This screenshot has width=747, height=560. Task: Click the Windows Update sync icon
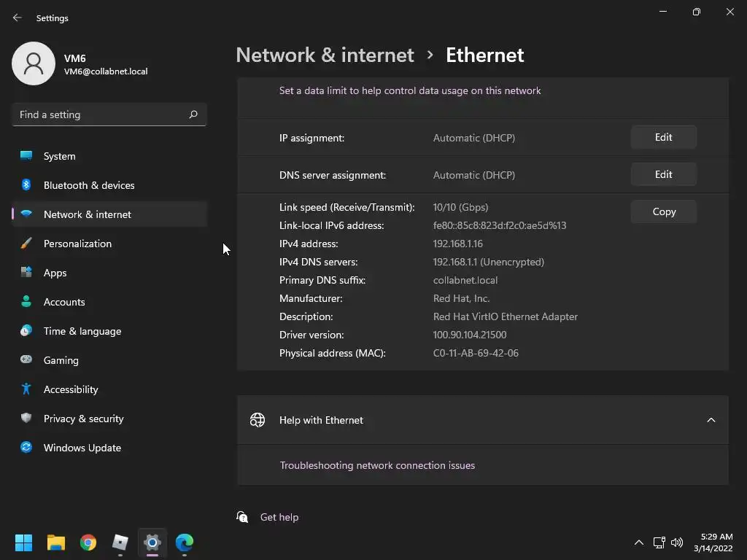coord(26,448)
